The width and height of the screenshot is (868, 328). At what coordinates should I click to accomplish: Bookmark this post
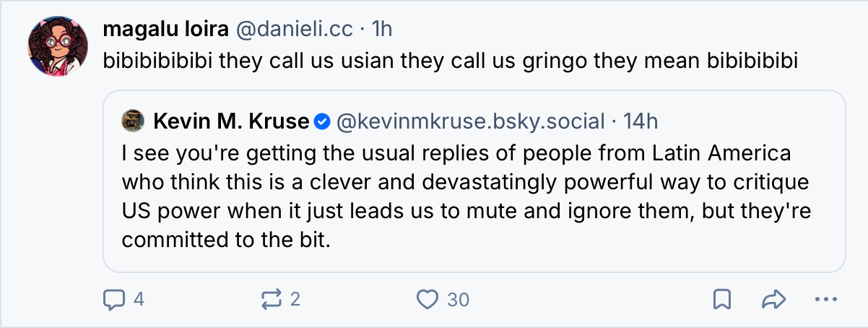tap(723, 299)
